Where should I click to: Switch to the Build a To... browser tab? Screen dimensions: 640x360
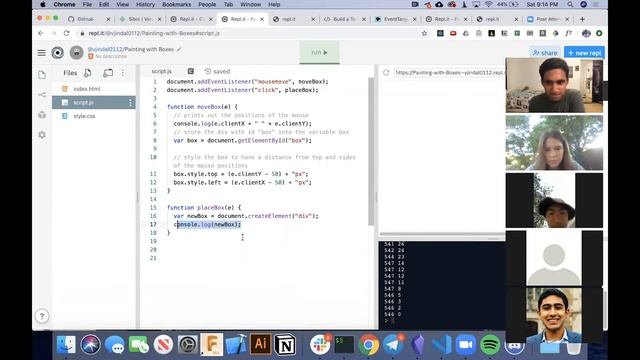coord(344,19)
